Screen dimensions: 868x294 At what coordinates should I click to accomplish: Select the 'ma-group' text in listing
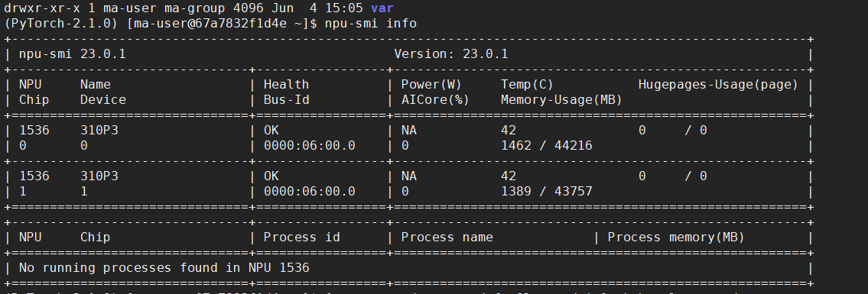pyautogui.click(x=195, y=8)
